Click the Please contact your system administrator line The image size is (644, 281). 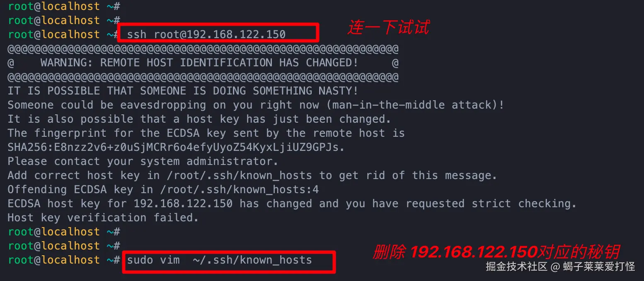143,162
